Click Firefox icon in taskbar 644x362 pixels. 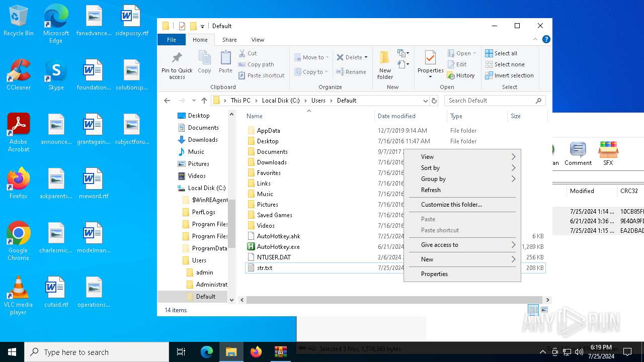(x=256, y=352)
